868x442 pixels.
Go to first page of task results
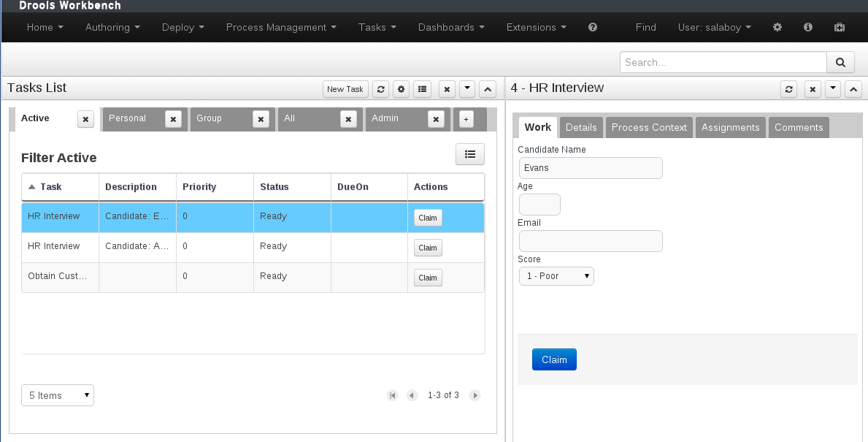click(393, 395)
